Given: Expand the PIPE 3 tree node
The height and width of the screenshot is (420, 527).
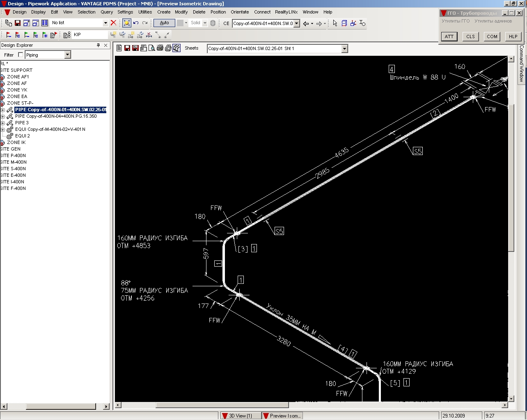Looking at the screenshot, I should click(x=3, y=123).
